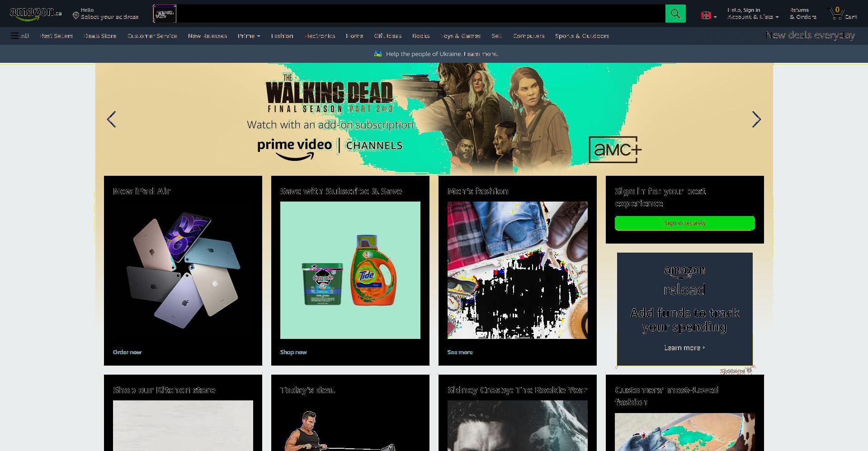The height and width of the screenshot is (451, 868).
Task: Open Today's deal exercise image
Action: coord(350,426)
